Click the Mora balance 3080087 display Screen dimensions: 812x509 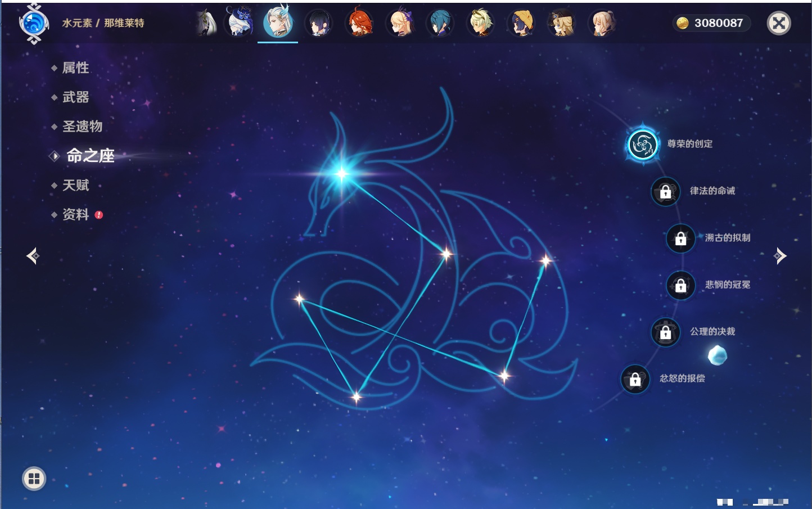point(711,23)
